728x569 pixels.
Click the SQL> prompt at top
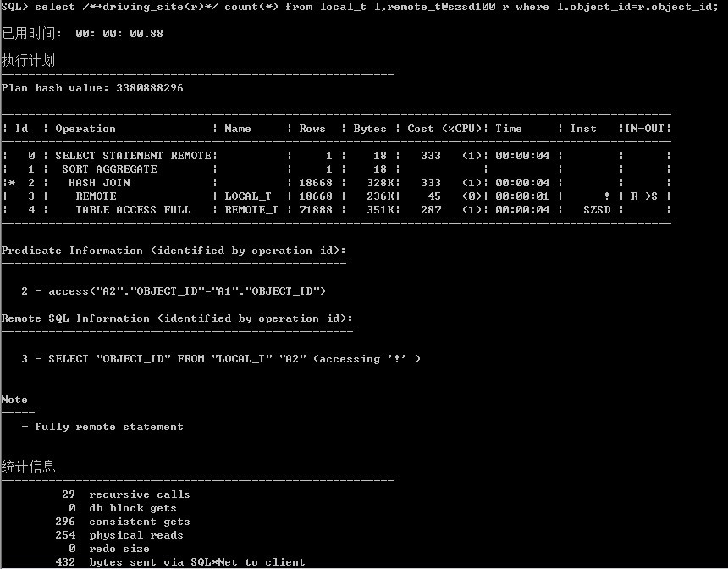(15, 7)
